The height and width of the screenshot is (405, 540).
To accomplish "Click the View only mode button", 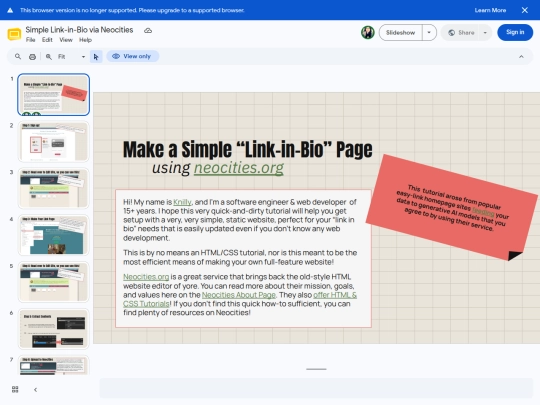I will point(132,56).
